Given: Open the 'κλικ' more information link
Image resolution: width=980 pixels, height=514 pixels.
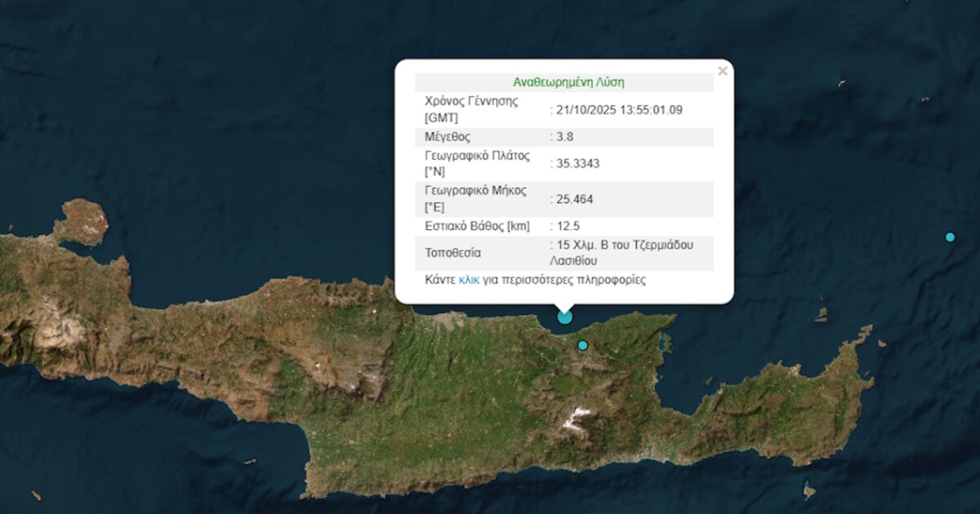Looking at the screenshot, I should [x=469, y=280].
